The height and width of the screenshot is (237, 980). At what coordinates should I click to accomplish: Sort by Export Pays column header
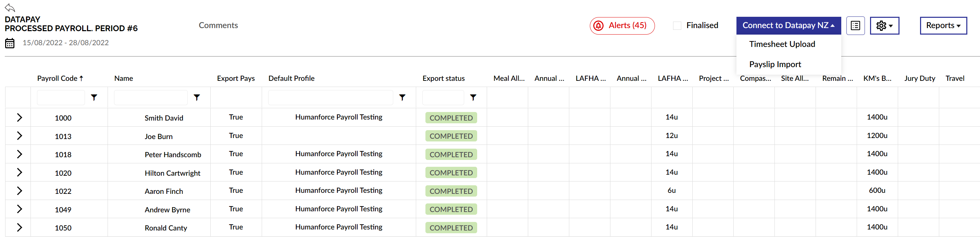[x=236, y=78]
